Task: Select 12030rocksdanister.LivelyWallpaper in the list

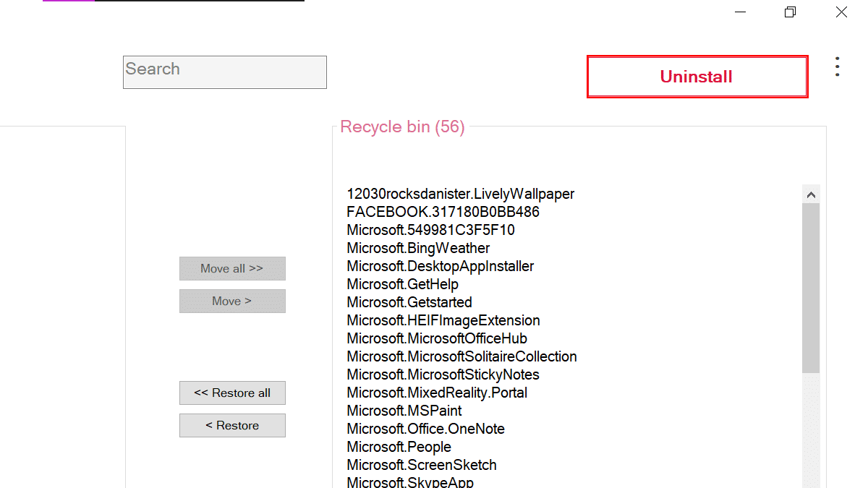Action: click(460, 194)
